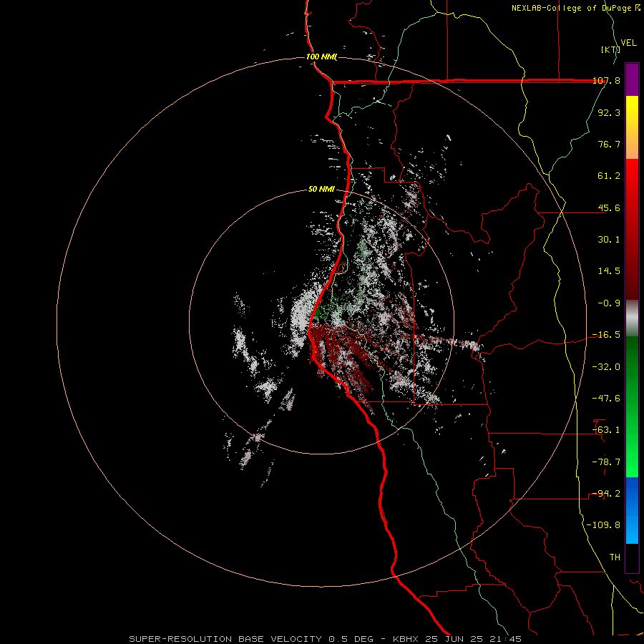Select the -16.5 legend value
Image resolution: width=644 pixels, height=644 pixels.
606,335
